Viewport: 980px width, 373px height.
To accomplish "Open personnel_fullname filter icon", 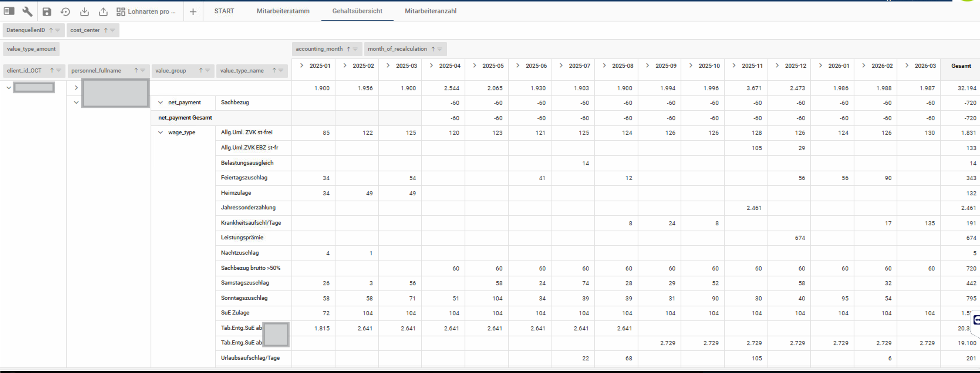I will [x=143, y=70].
